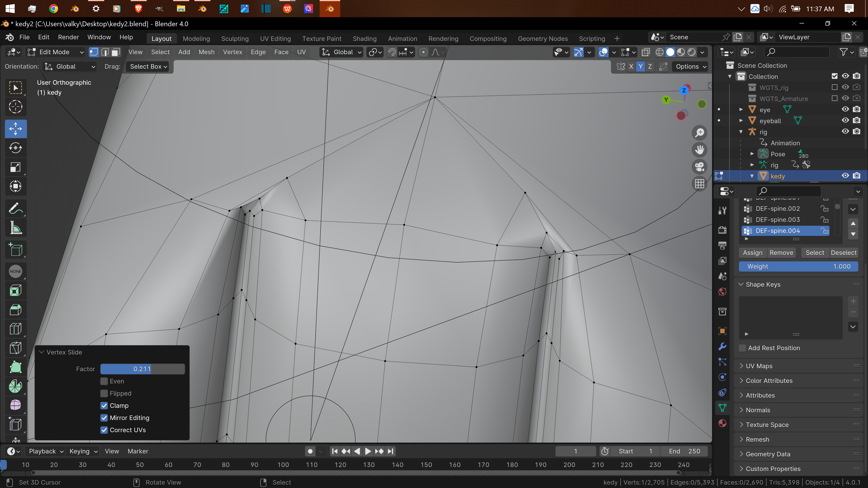868x488 pixels.
Task: Click the timeline play button
Action: [x=368, y=451]
